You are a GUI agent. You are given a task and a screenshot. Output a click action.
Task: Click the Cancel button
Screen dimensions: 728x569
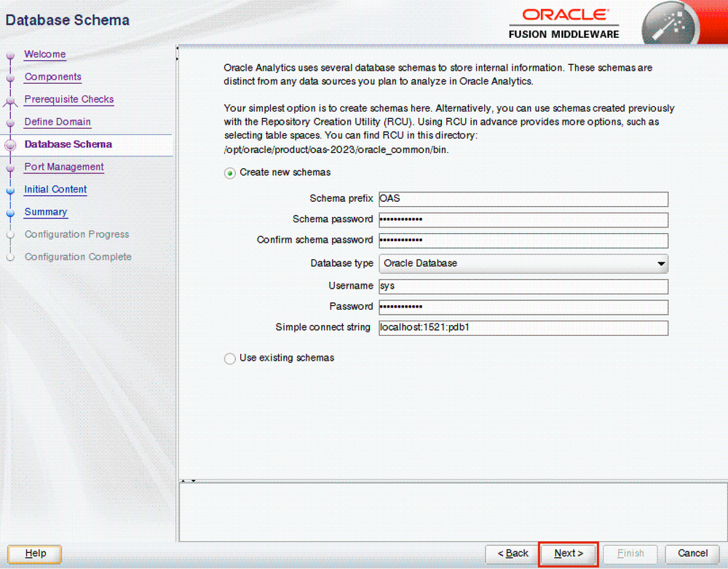coord(692,554)
